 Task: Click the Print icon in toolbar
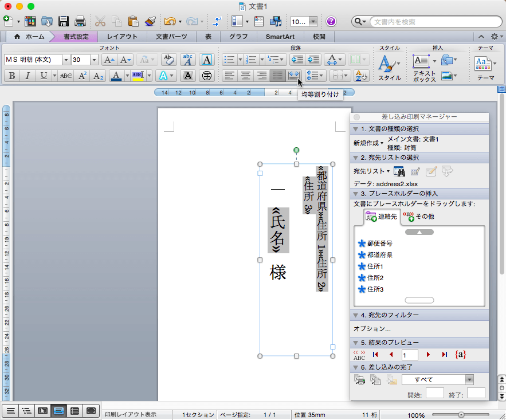tap(80, 22)
